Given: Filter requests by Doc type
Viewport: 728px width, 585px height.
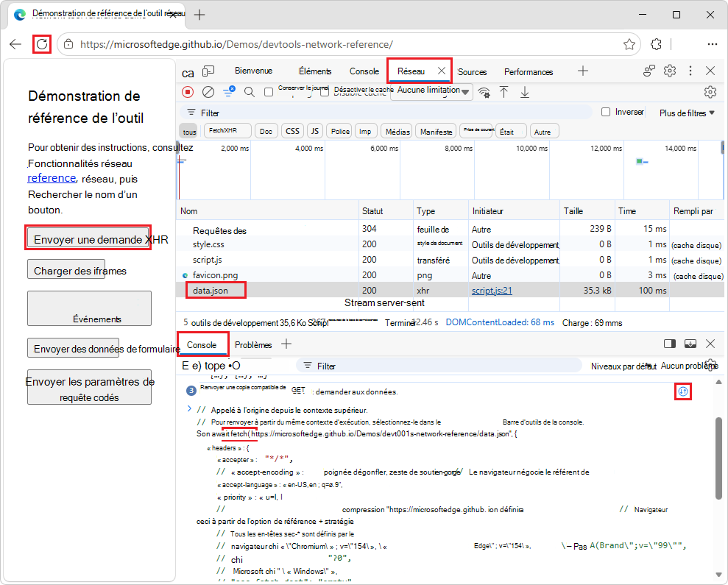Looking at the screenshot, I should click(266, 132).
